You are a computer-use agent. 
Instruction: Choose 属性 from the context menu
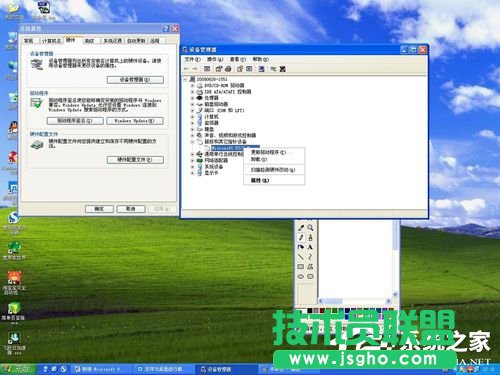pos(274,180)
